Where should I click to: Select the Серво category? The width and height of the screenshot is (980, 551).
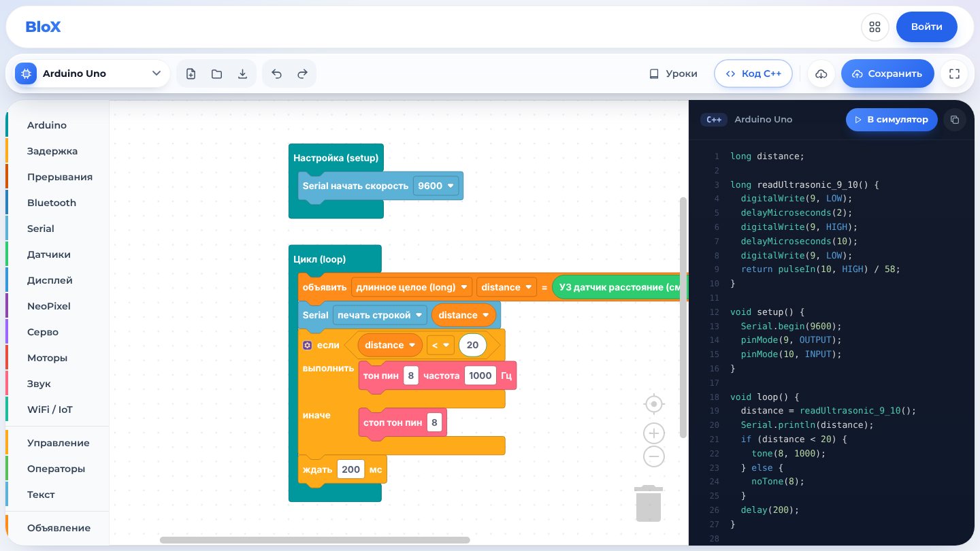click(x=58, y=332)
